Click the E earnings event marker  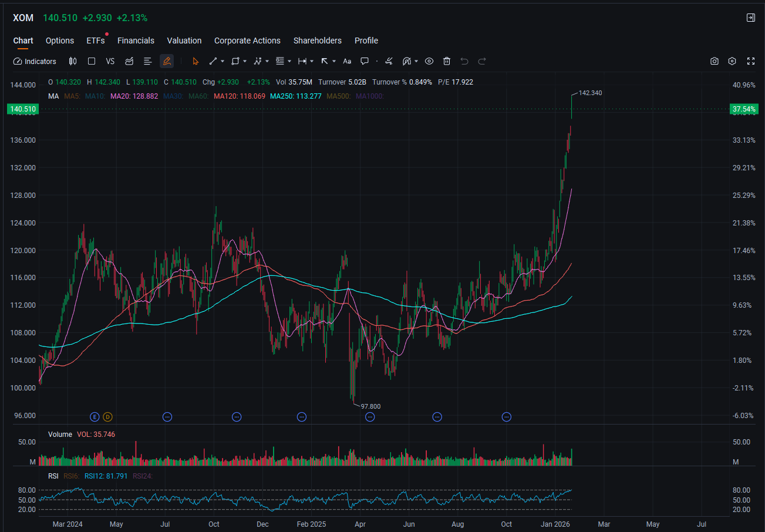pyautogui.click(x=95, y=417)
